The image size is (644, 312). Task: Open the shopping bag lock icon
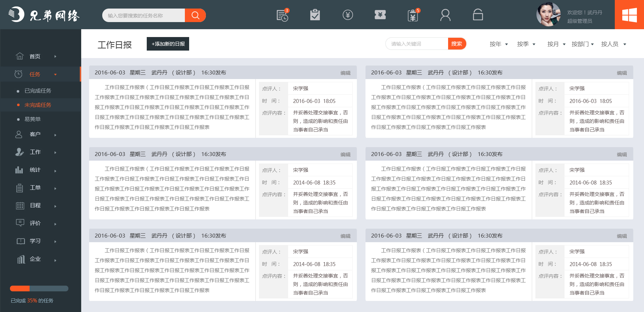478,15
